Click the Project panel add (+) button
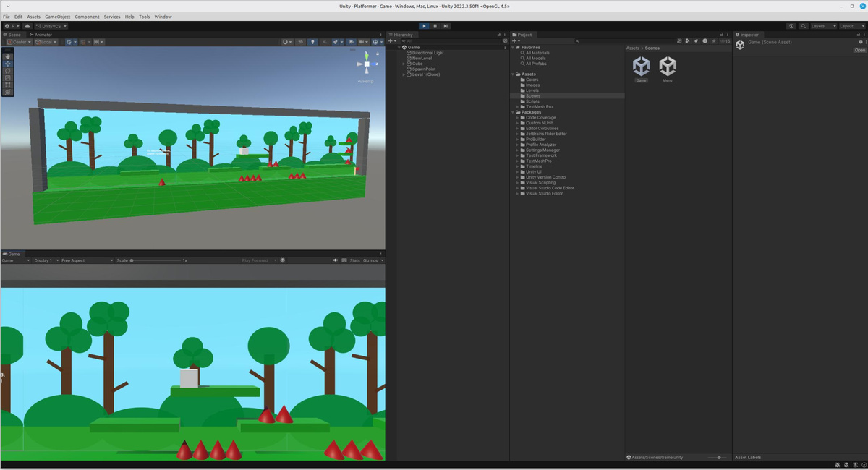The width and height of the screenshot is (868, 470). (x=516, y=41)
